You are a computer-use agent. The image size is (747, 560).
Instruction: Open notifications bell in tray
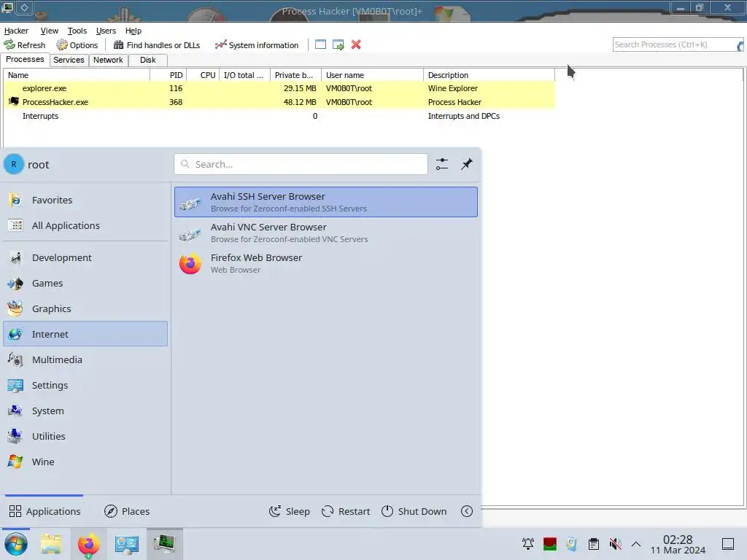point(528,544)
